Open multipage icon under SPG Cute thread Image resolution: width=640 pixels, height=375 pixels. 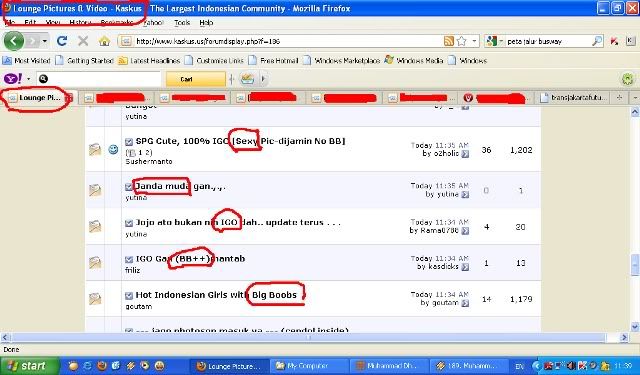click(x=131, y=153)
